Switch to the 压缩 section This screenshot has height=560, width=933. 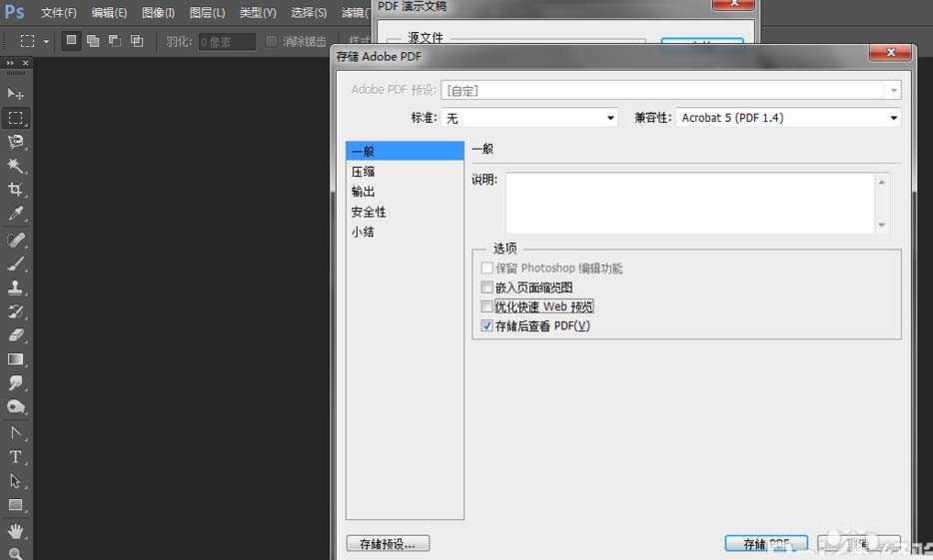tap(363, 172)
